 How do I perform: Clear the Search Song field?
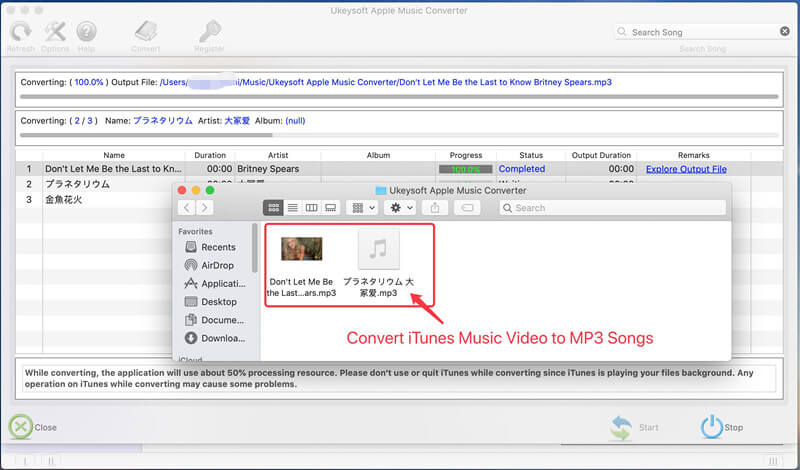pos(785,32)
